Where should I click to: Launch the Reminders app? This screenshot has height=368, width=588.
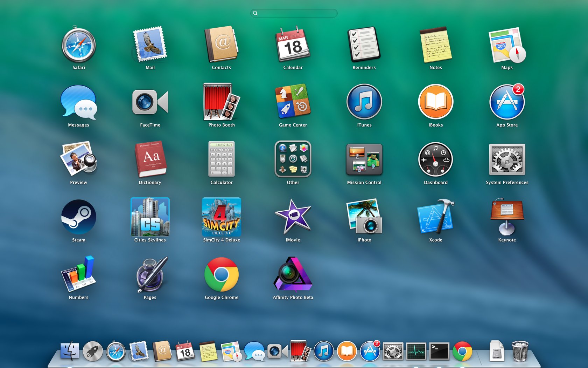point(364,44)
